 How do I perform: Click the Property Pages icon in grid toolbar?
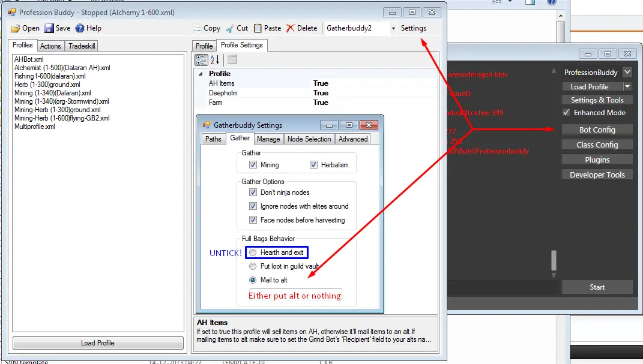[x=232, y=60]
